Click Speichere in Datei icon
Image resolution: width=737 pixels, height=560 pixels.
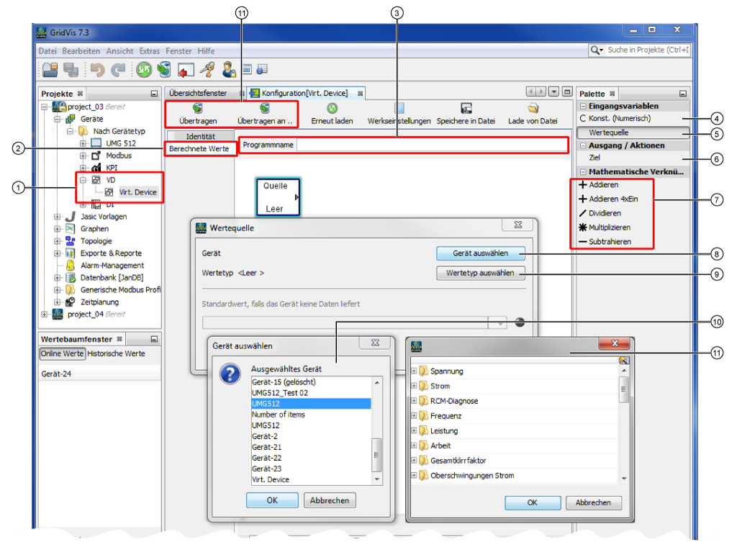466,108
